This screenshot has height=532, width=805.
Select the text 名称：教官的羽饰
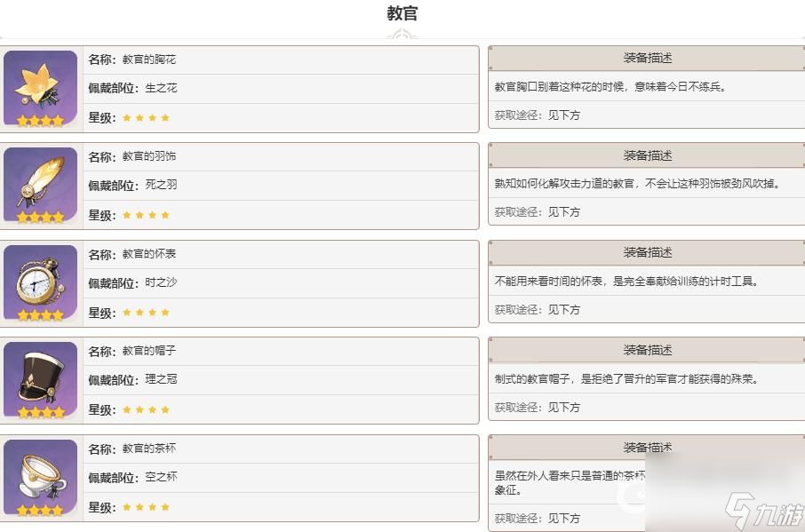coord(132,156)
